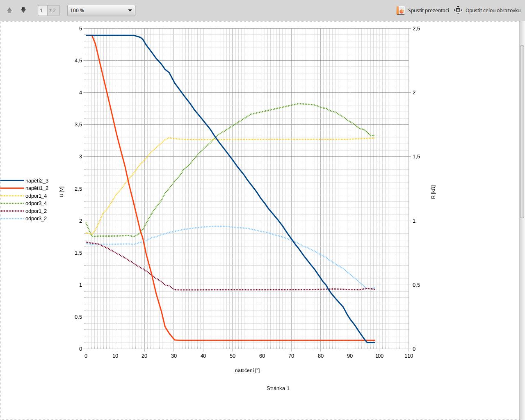The height and width of the screenshot is (420, 525).
Task: Go to next page with down arrow
Action: (23, 10)
